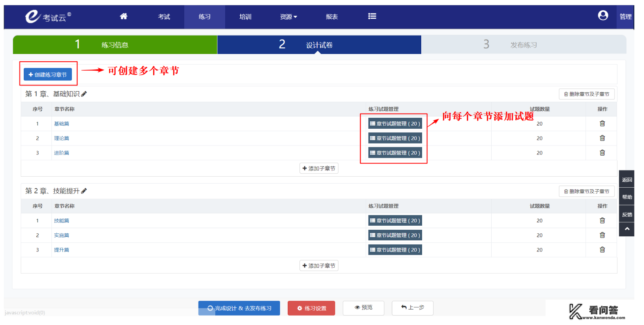Open the user profile avatar icon
The image size is (644, 325).
point(603,16)
